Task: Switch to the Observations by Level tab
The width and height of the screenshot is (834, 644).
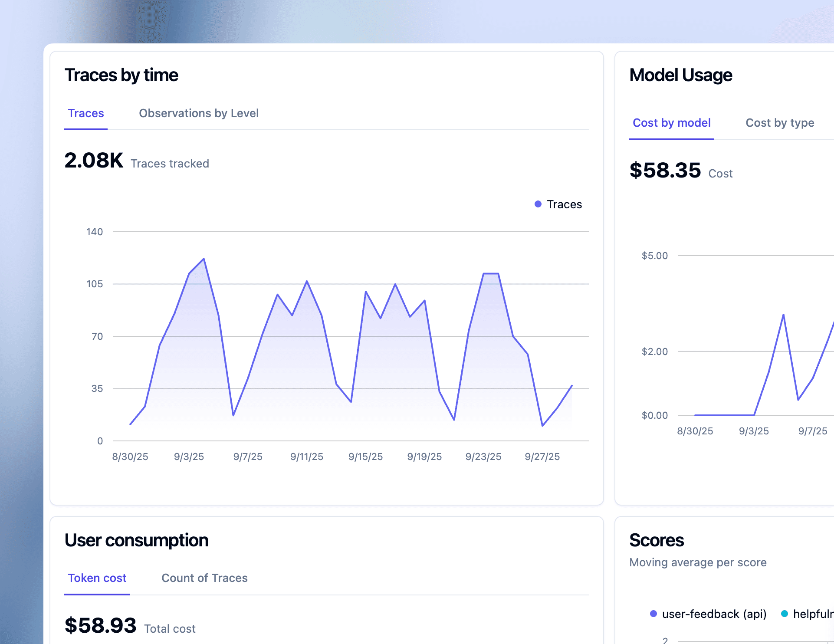Action: coord(198,113)
